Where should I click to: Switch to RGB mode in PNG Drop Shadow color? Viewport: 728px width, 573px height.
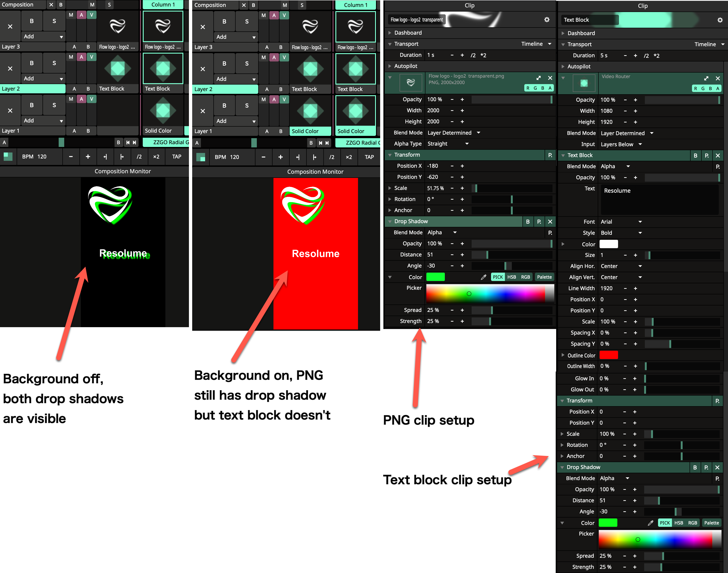coord(525,277)
